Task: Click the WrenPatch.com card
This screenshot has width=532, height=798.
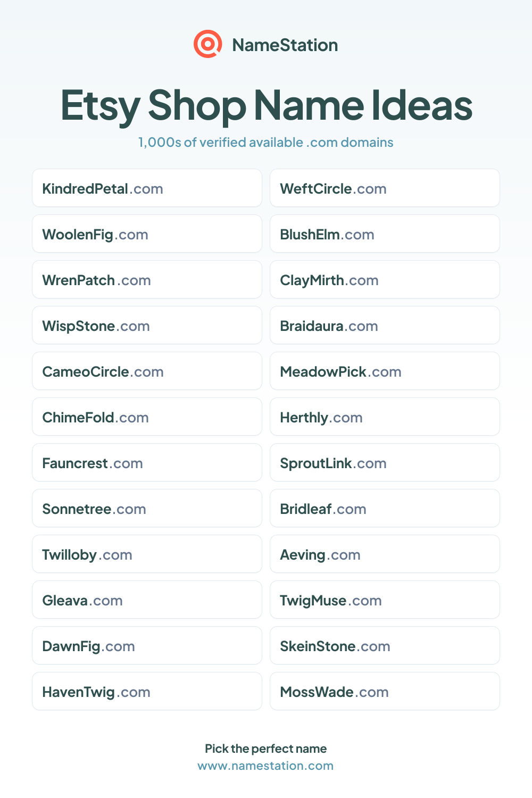Action: [147, 279]
